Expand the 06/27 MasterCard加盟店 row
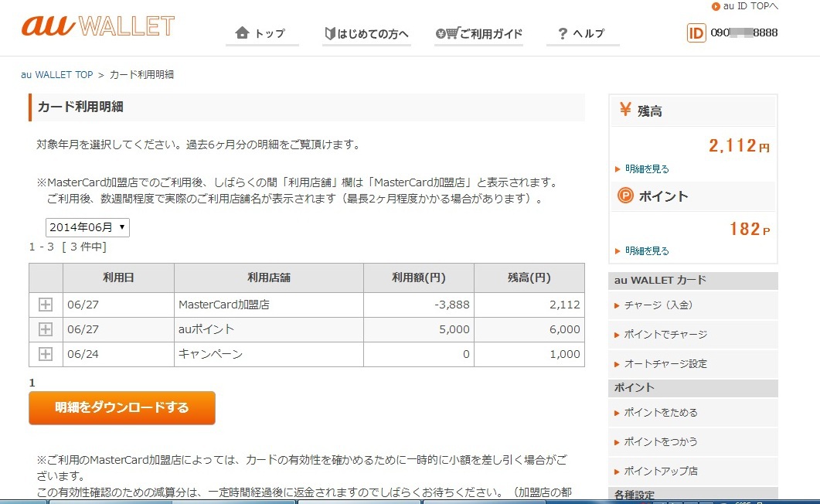 point(46,305)
